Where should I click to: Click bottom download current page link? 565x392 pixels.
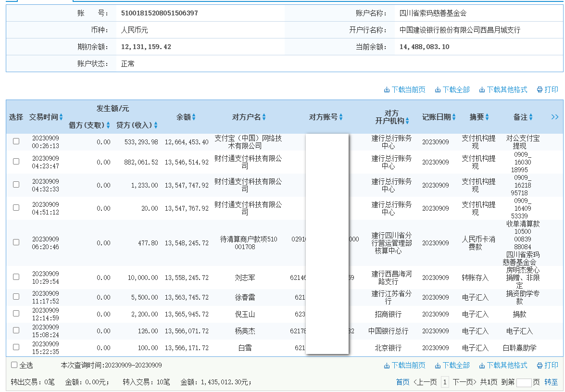[x=405, y=366]
